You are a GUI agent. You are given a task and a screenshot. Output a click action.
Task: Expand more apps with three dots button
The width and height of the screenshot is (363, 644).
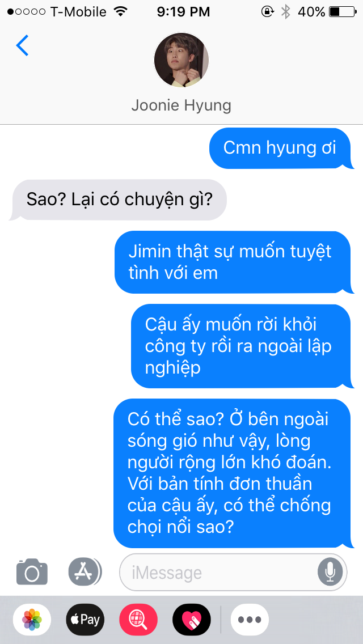(x=250, y=620)
